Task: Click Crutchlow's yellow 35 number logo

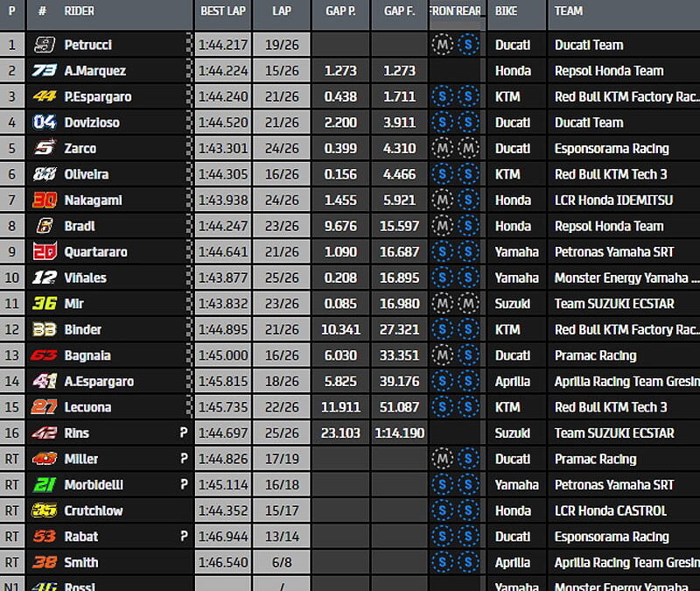Action: 45,510
